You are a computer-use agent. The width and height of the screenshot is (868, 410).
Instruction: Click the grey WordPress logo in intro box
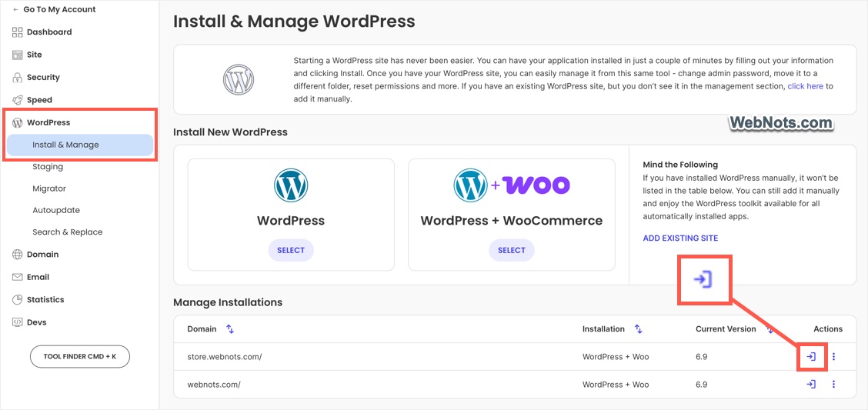coord(239,80)
